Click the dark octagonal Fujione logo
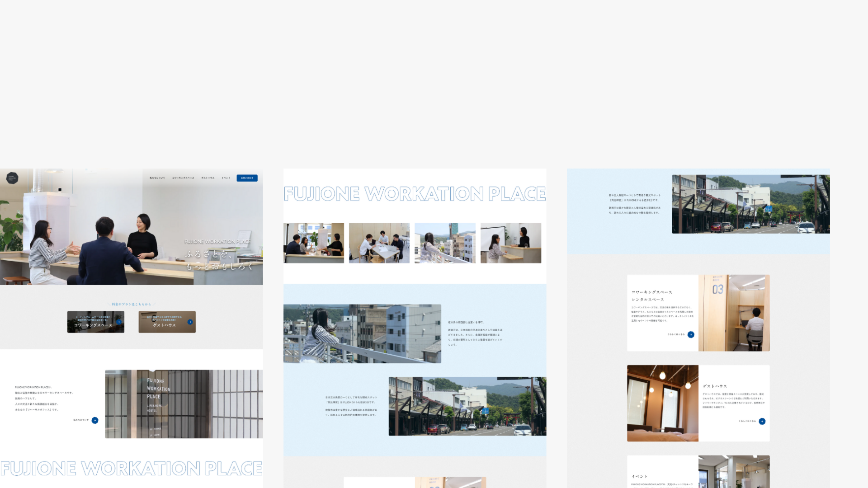This screenshot has width=868, height=488. pos(12,178)
